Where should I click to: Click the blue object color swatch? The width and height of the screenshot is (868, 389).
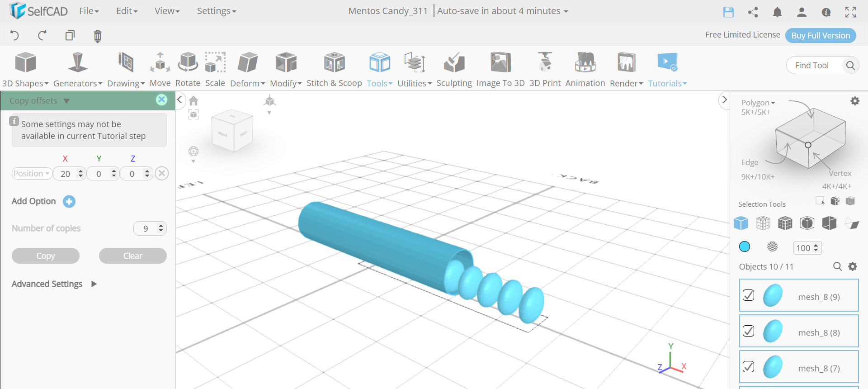point(745,247)
